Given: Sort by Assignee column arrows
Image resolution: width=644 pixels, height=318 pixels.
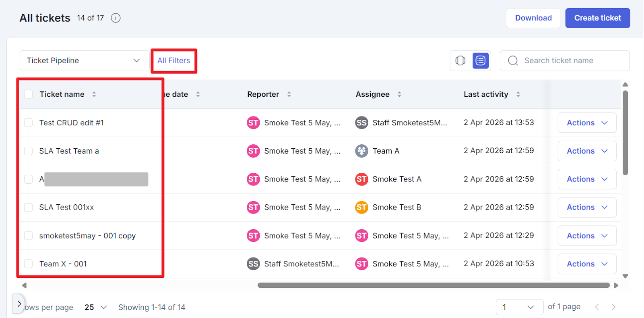Looking at the screenshot, I should coord(399,94).
